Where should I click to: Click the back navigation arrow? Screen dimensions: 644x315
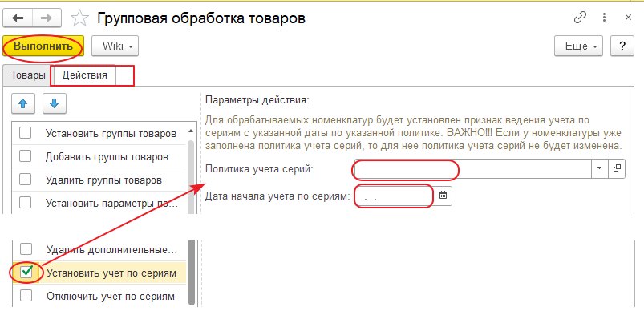point(18,18)
